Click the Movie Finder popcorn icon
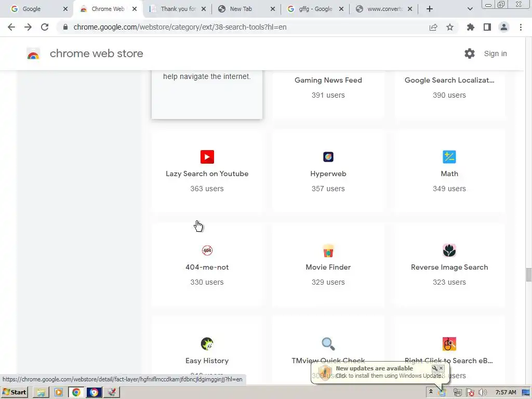Image resolution: width=532 pixels, height=399 pixels. (328, 250)
